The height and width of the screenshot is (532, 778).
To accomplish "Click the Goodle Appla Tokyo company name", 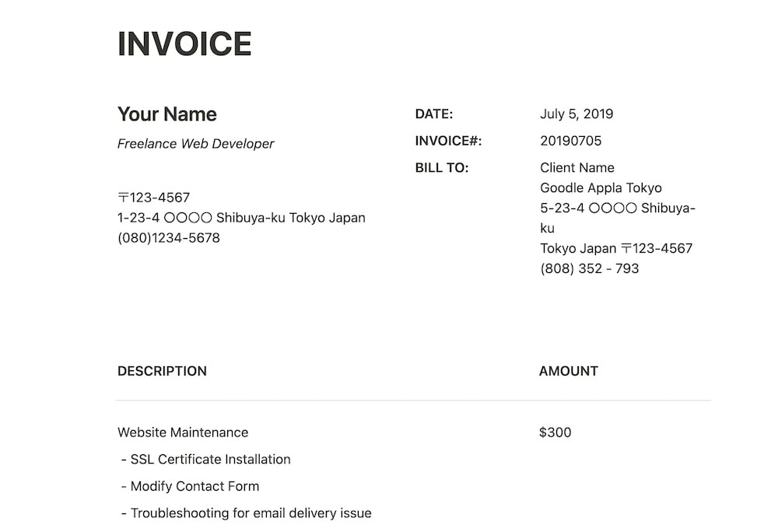I will tap(601, 188).
